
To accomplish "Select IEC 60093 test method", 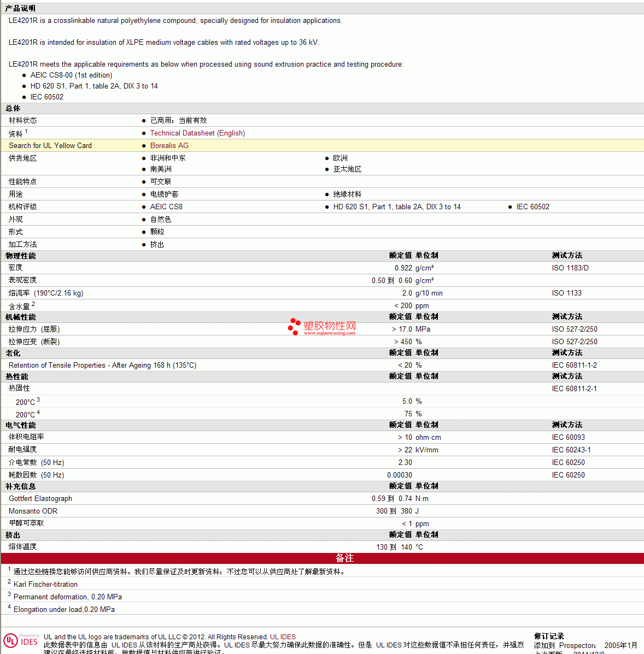I will click(x=568, y=437).
